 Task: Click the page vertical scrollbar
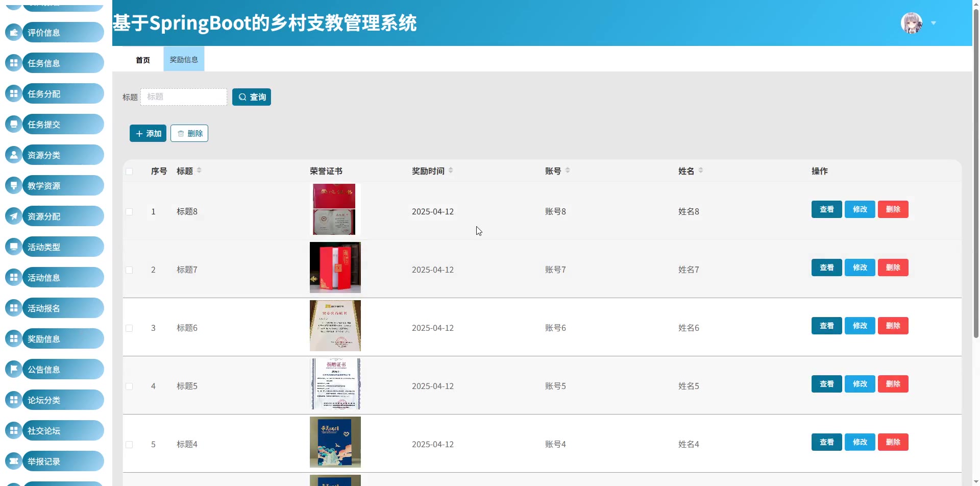976,174
